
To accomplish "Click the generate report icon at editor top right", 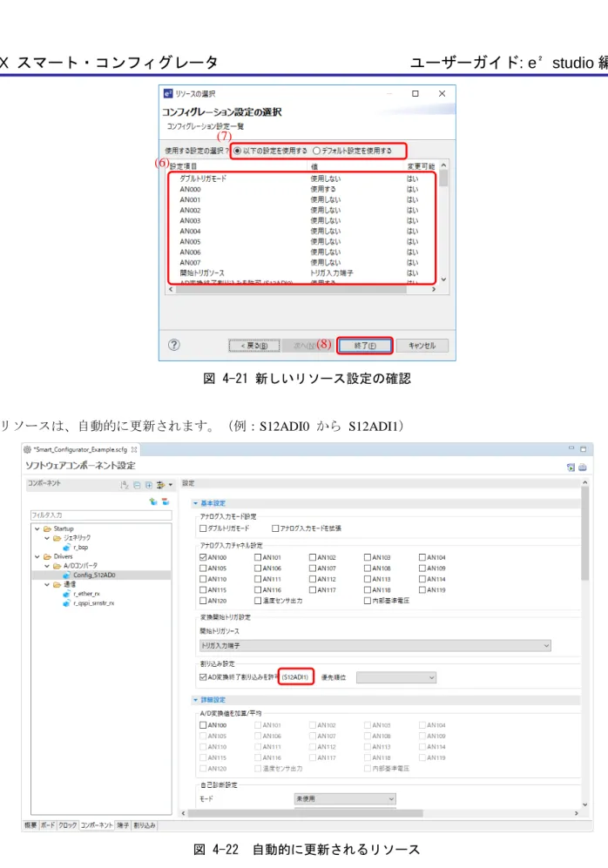I will (x=583, y=468).
